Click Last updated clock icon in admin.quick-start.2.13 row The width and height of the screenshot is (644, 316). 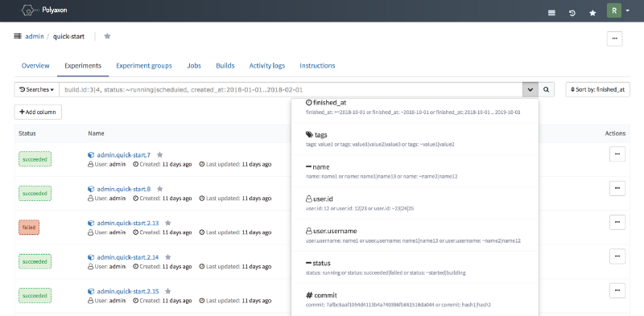[202, 232]
